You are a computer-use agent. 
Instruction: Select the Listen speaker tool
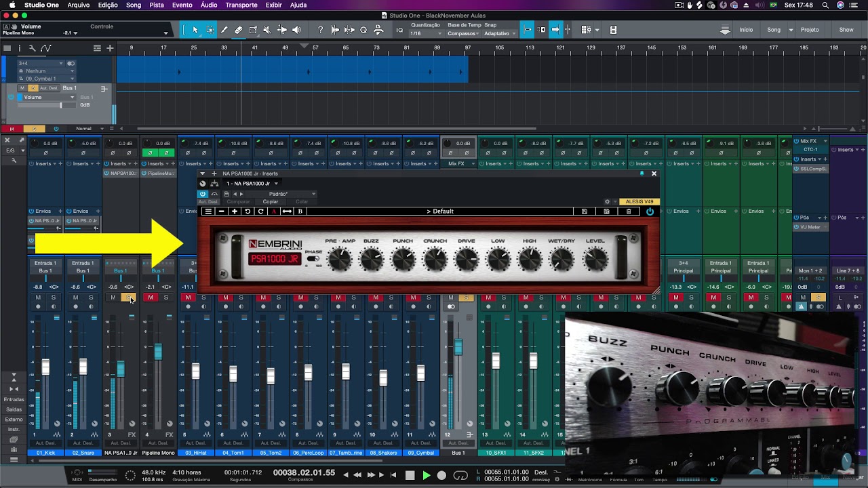(x=296, y=30)
